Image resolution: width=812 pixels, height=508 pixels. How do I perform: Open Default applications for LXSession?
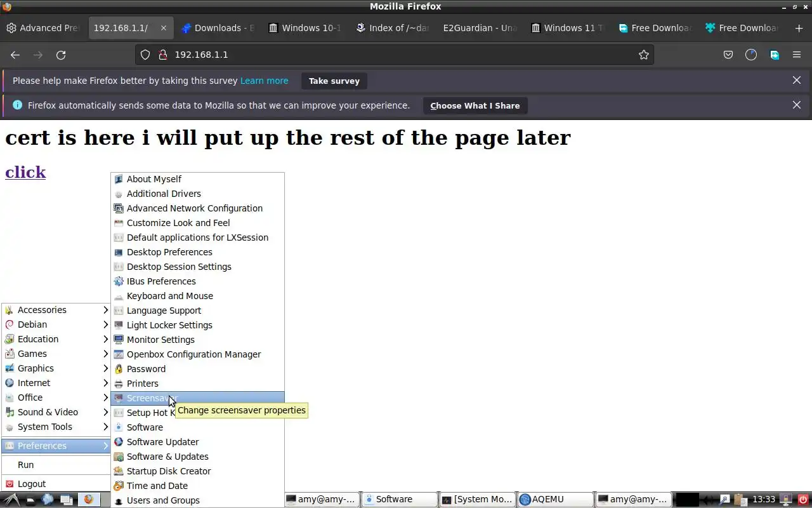198,237
